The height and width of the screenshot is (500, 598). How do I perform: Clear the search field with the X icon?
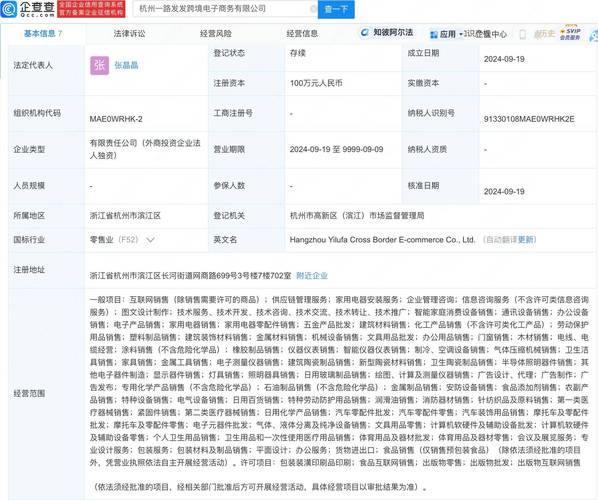[313, 9]
